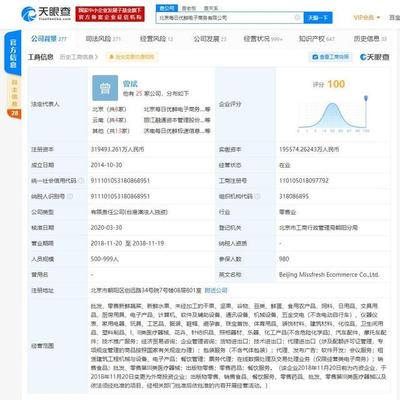
Task: Open 北京每日优鲜电子商务 company link
Action: pos(177,109)
